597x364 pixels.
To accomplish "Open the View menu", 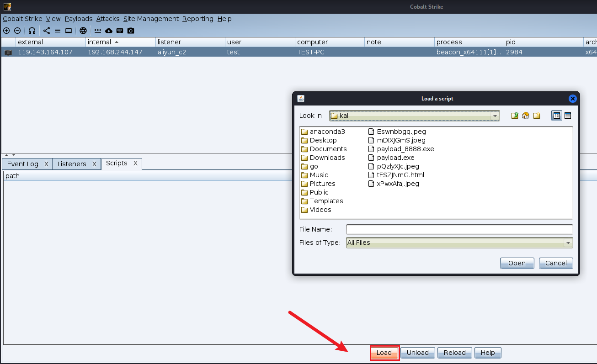I will pos(53,19).
